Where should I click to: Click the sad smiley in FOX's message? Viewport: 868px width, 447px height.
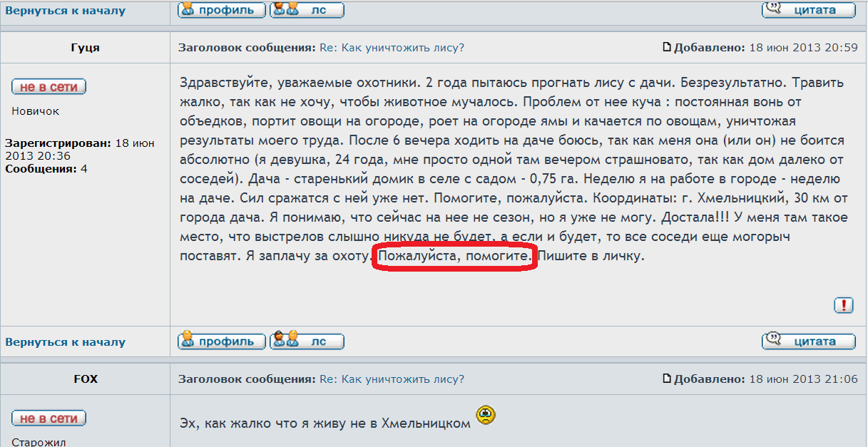[x=486, y=415]
